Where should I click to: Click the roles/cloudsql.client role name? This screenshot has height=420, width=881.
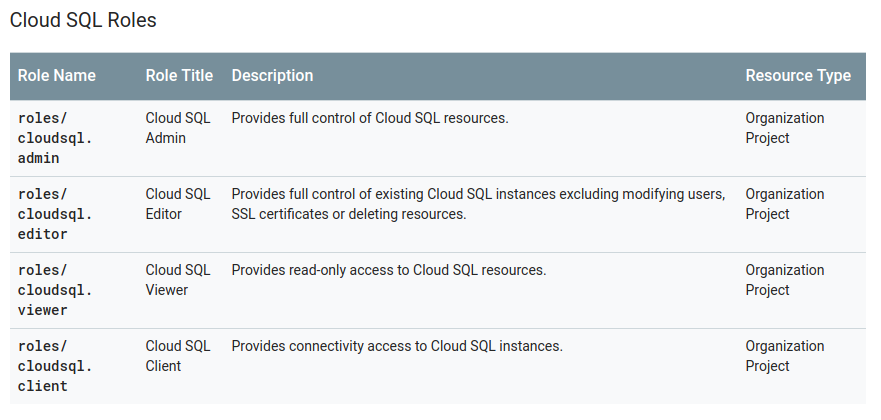coord(55,366)
